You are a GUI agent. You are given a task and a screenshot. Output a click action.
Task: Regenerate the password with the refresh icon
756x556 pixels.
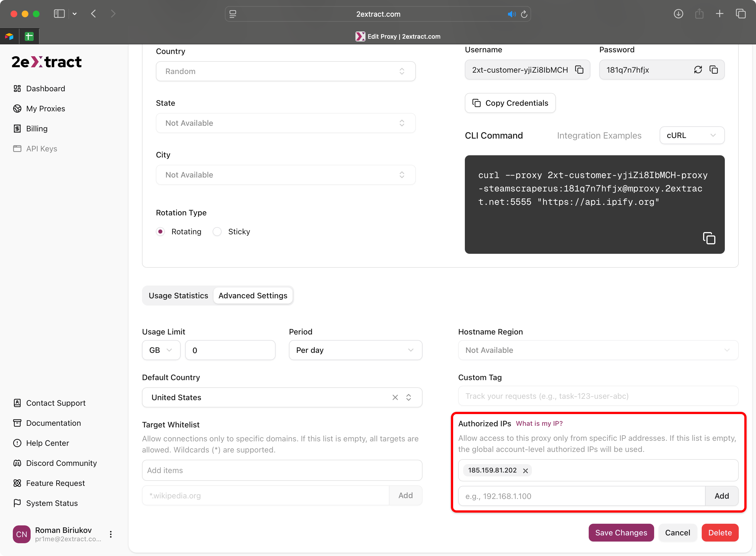pyautogui.click(x=698, y=70)
